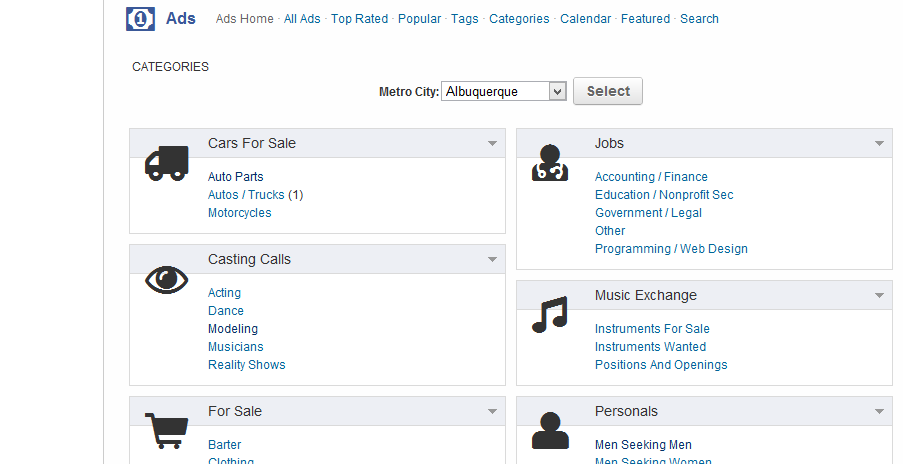Open the Top Rated ads menu
Image resolution: width=903 pixels, height=464 pixels.
(359, 19)
